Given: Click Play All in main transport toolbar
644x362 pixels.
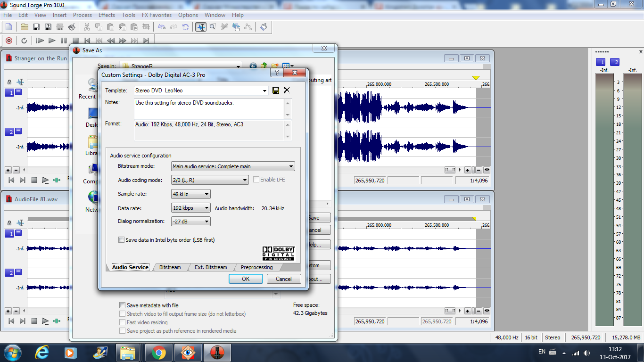Looking at the screenshot, I should (40, 41).
